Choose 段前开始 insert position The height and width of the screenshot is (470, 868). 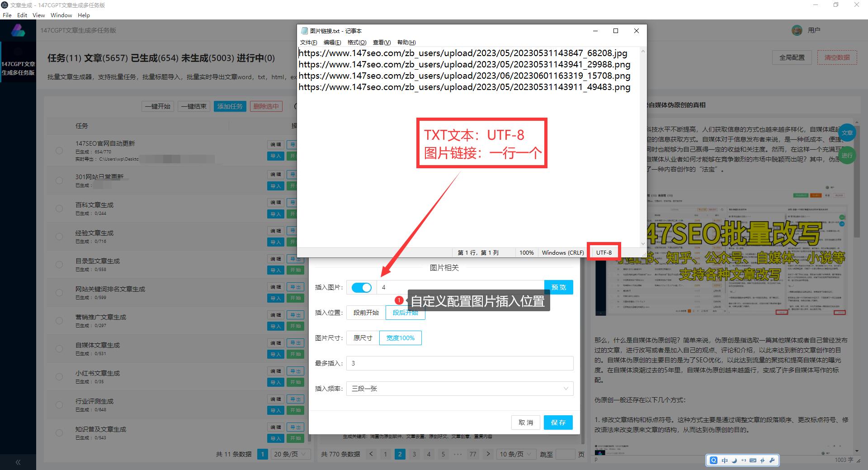366,313
